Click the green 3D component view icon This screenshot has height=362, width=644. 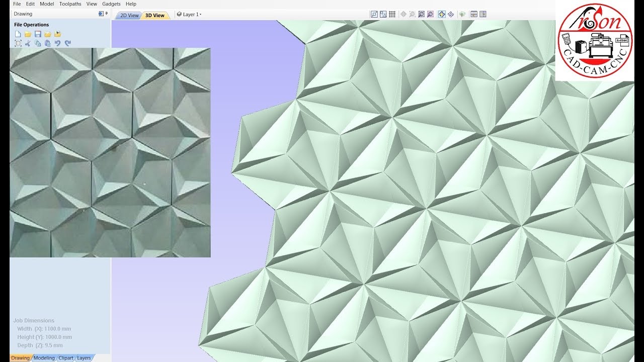pyautogui.click(x=462, y=14)
